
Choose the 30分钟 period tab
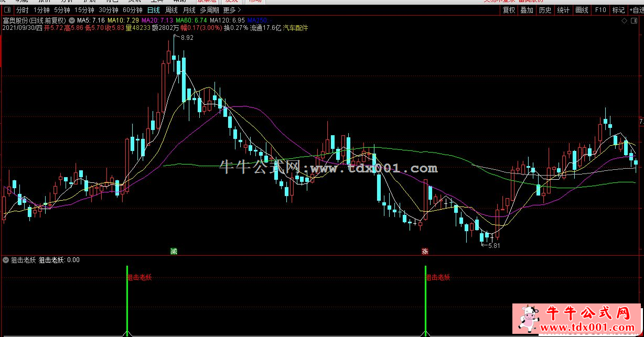[109, 10]
